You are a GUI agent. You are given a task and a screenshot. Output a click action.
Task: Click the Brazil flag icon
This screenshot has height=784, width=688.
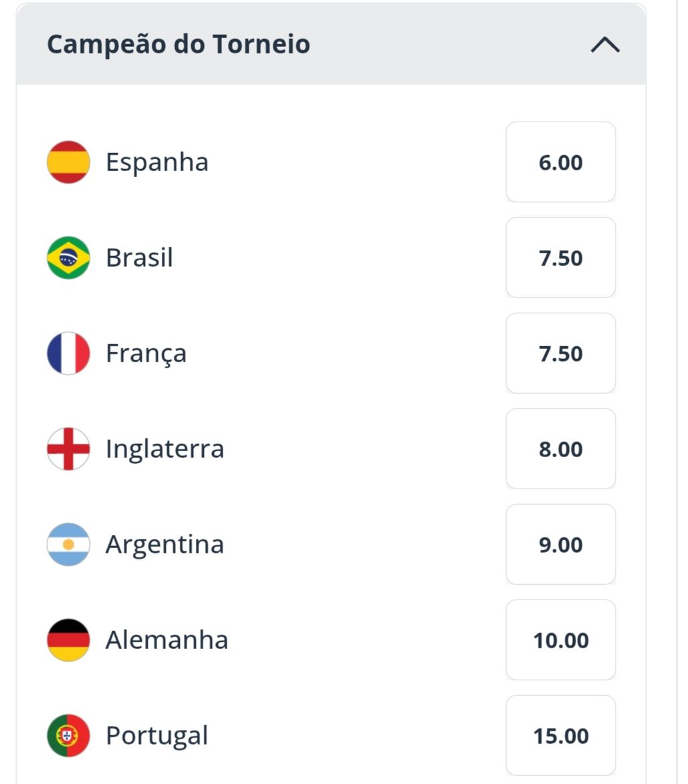68,257
